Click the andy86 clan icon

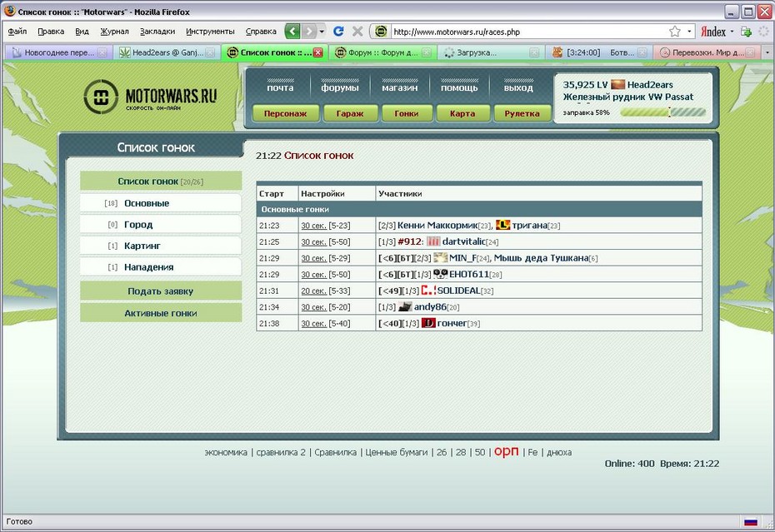point(405,306)
